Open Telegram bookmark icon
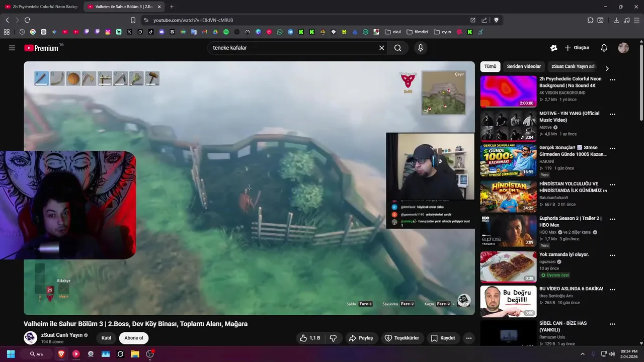 [x=290, y=32]
